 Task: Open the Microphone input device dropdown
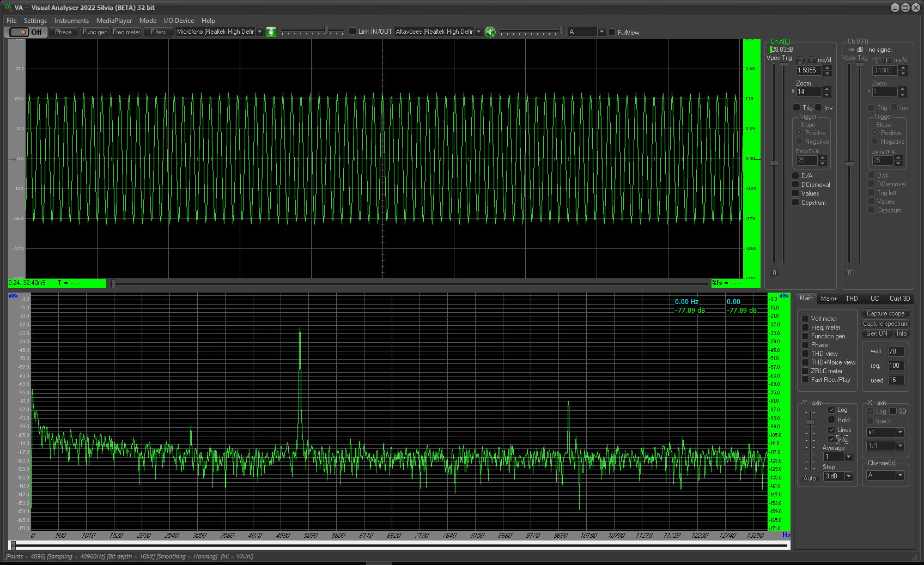click(260, 32)
